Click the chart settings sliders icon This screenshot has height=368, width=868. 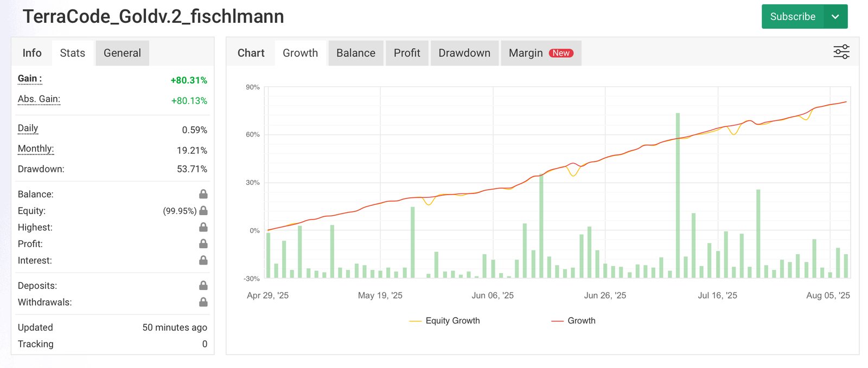pos(841,52)
